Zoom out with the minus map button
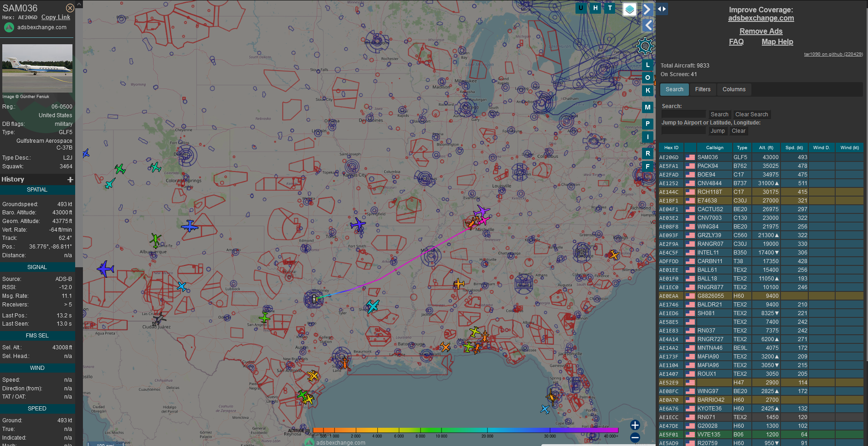This screenshot has height=446, width=868. (x=635, y=438)
